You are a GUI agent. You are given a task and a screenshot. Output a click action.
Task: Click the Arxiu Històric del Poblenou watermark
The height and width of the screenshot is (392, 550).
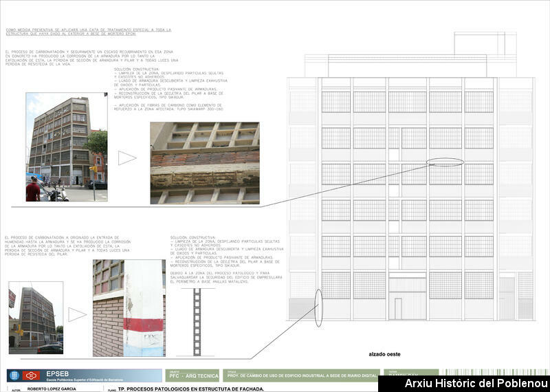476,384
